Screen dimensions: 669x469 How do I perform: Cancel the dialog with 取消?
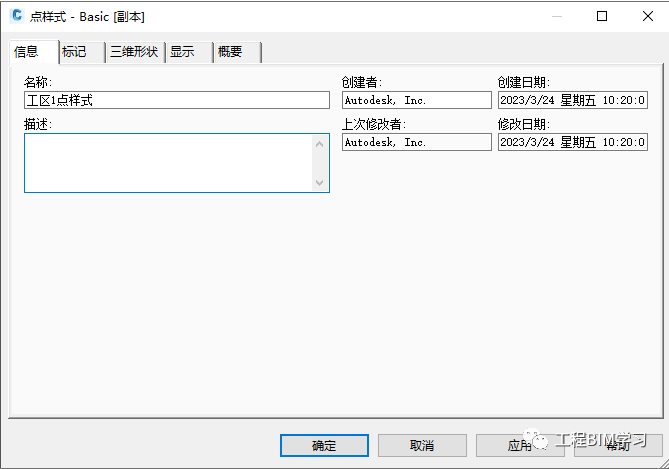pos(422,446)
